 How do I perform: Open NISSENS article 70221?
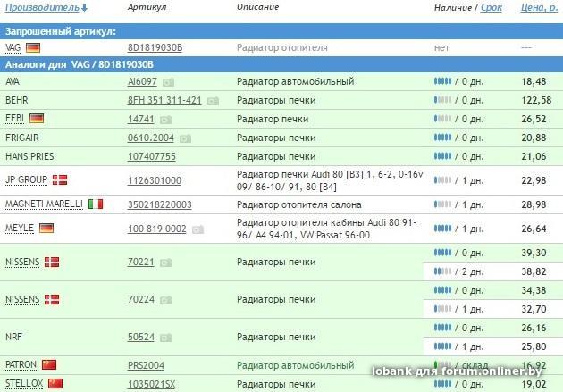click(141, 263)
